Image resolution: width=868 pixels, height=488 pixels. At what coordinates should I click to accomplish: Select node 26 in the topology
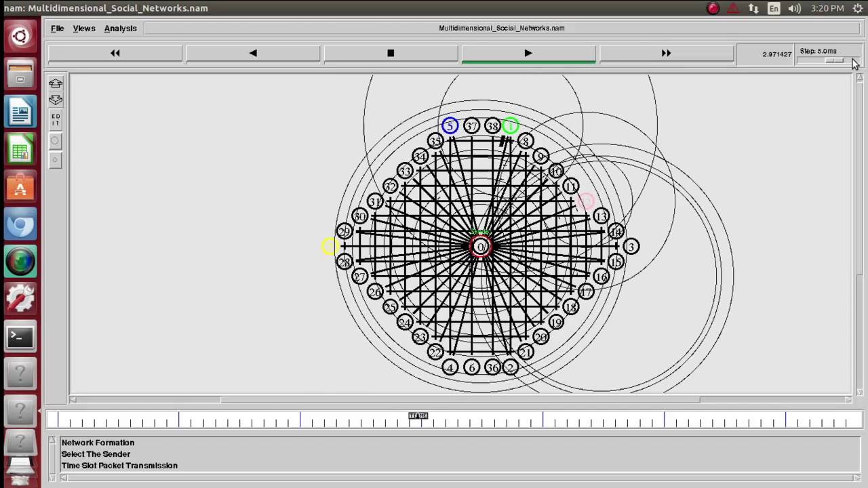[x=375, y=291]
